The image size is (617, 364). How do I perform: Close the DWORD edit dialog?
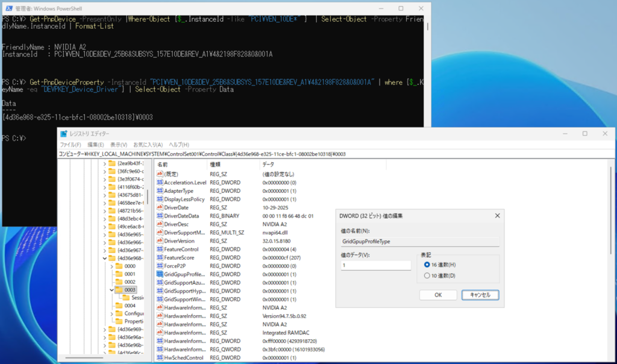(x=497, y=216)
